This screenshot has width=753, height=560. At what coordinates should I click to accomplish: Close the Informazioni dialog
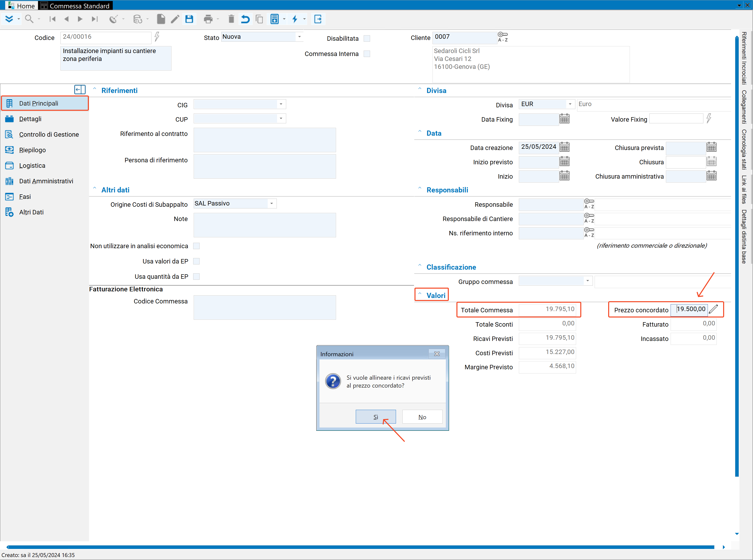tap(437, 354)
